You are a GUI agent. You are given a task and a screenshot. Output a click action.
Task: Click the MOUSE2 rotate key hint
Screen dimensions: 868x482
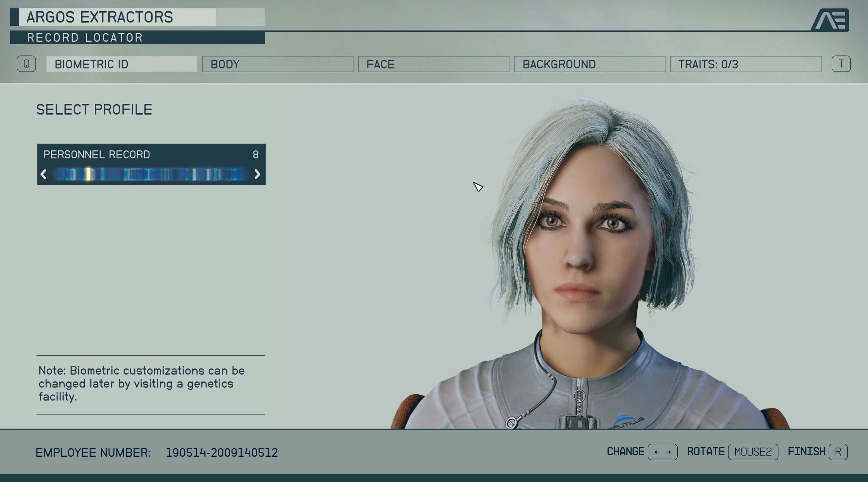(x=753, y=452)
